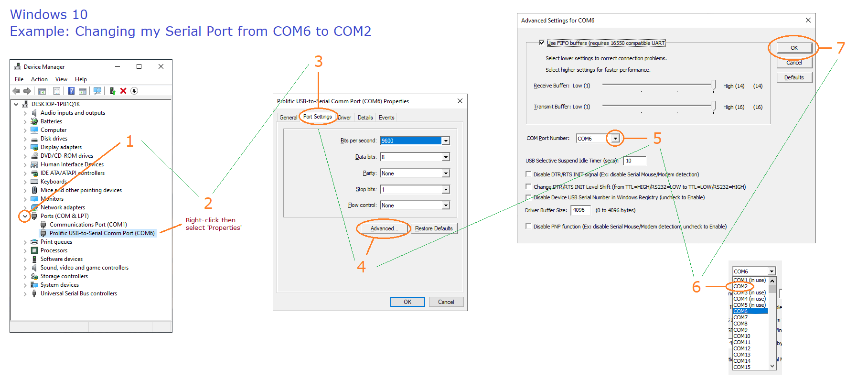Click the Restore Defaults button
The width and height of the screenshot is (868, 390).
coord(433,228)
